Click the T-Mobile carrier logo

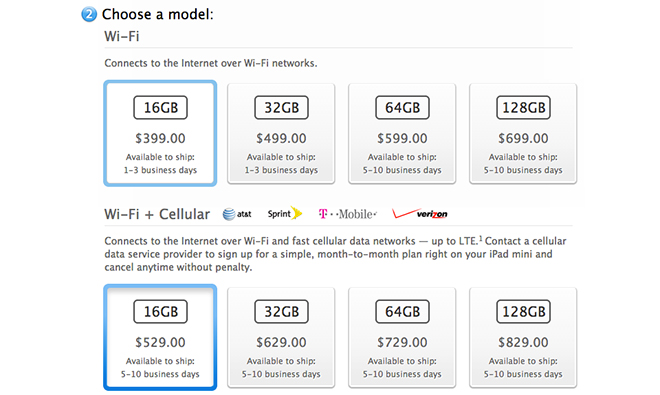[348, 214]
